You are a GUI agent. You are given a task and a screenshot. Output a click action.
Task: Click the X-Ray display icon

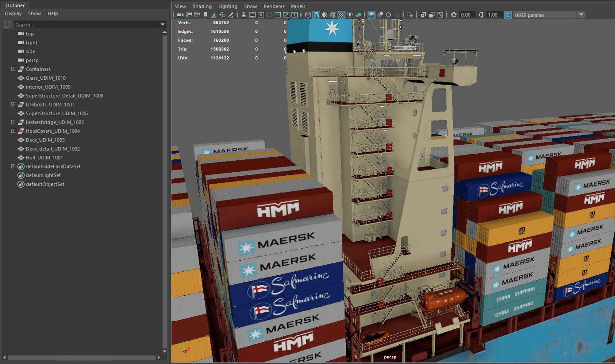(x=423, y=15)
